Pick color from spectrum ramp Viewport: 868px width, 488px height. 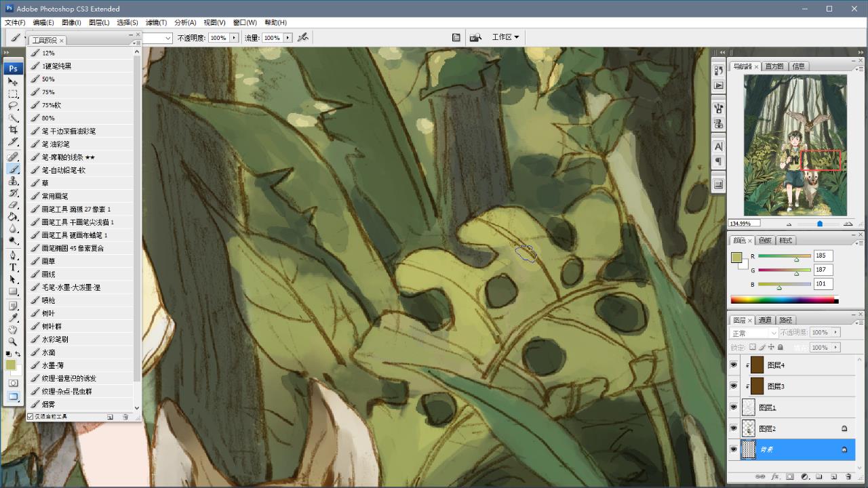(784, 300)
